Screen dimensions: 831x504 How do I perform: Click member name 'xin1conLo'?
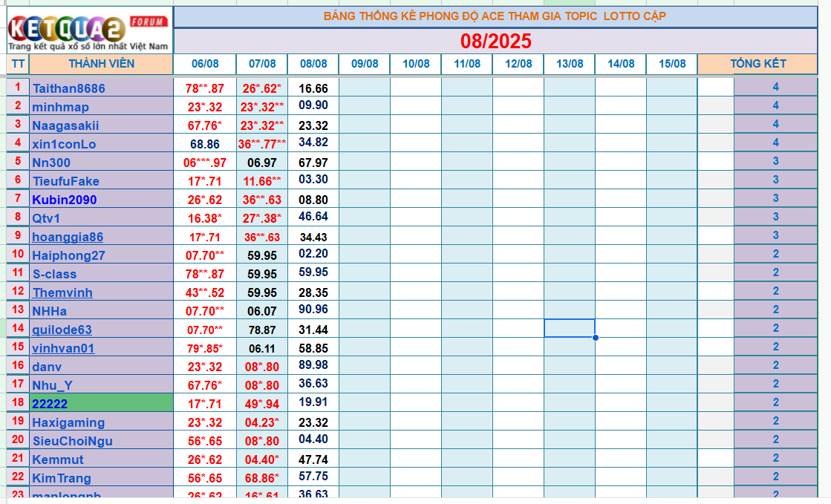(x=64, y=144)
